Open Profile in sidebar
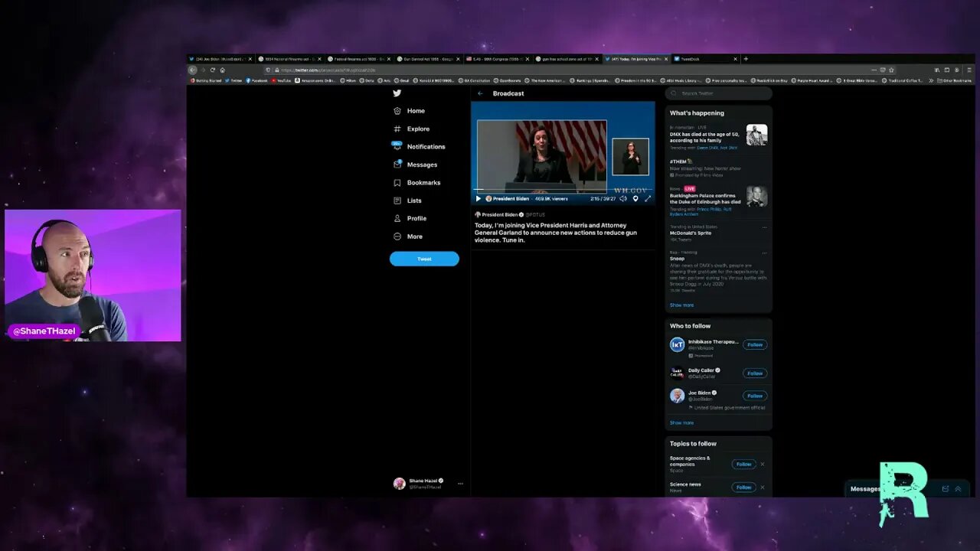 click(x=410, y=218)
